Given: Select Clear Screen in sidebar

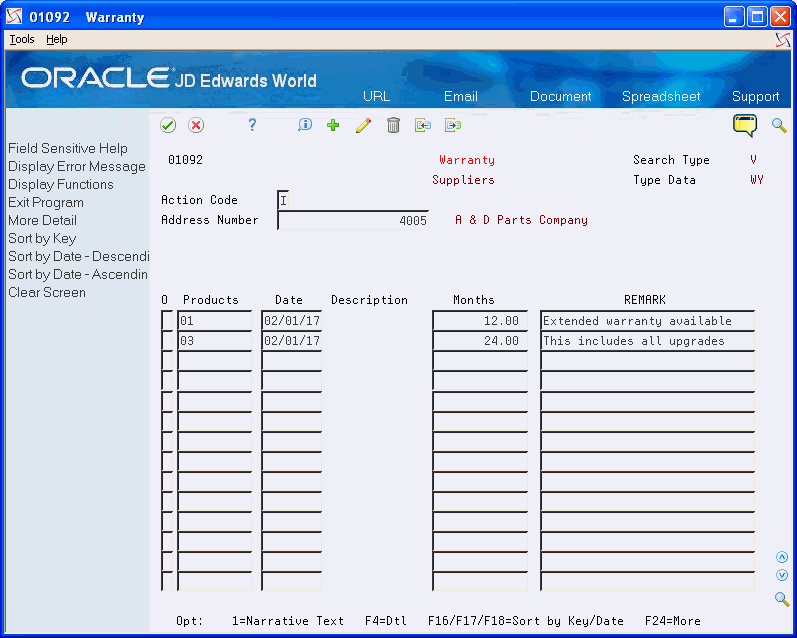Looking at the screenshot, I should [x=47, y=292].
